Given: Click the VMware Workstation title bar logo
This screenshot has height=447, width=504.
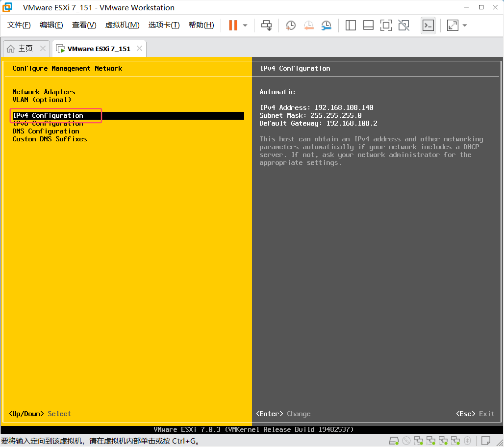Looking at the screenshot, I should [x=7, y=7].
